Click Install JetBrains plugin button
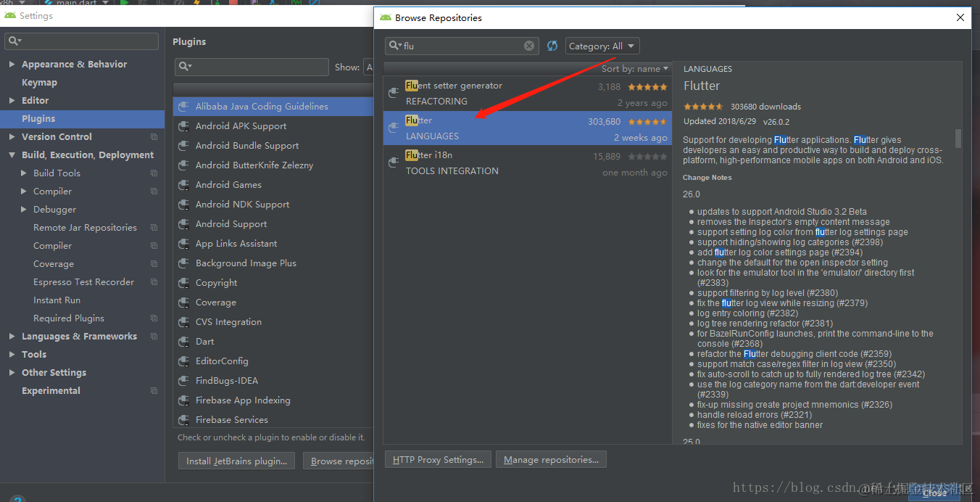 coord(237,461)
